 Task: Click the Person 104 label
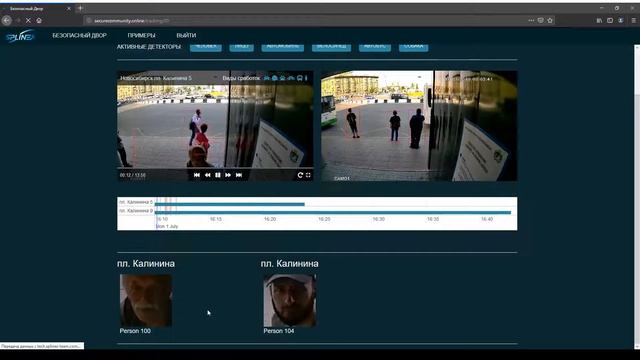coord(279,331)
